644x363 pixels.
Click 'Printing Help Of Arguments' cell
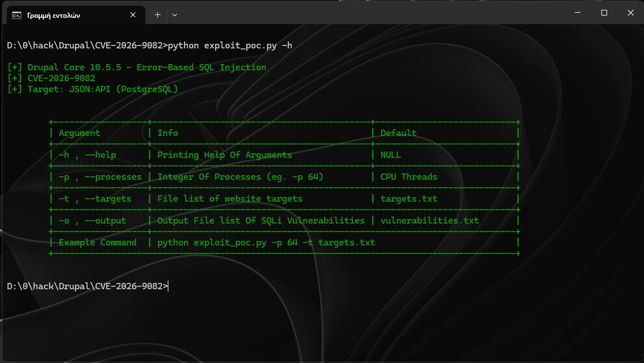225,155
